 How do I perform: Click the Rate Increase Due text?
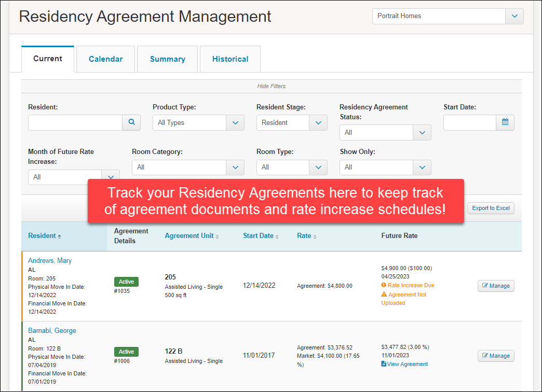[x=411, y=285]
